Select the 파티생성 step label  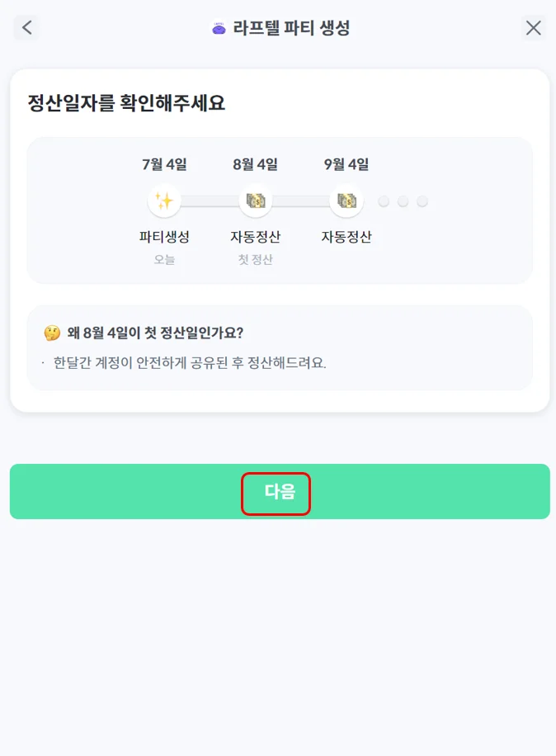[x=164, y=237]
